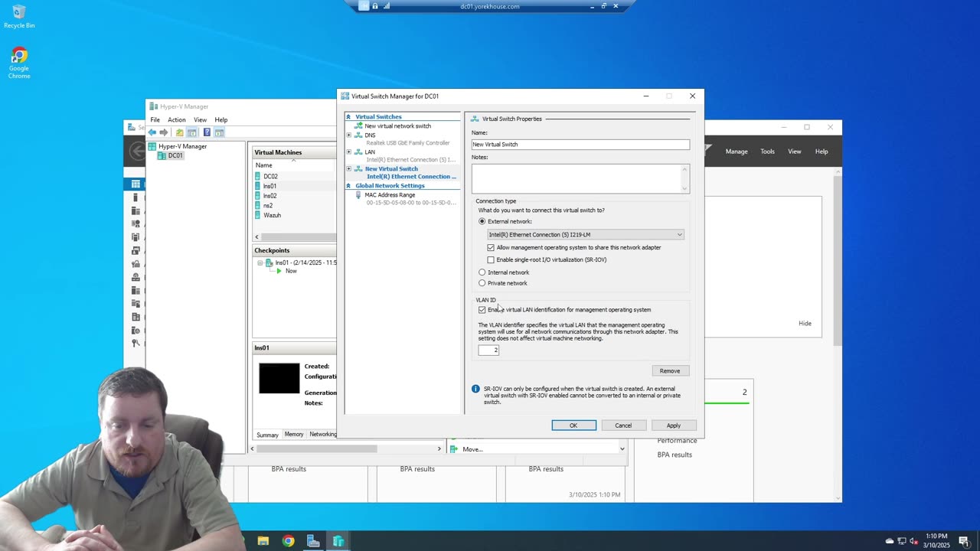Click the switch Name text field
Screen dimensions: 980x551
tap(580, 144)
